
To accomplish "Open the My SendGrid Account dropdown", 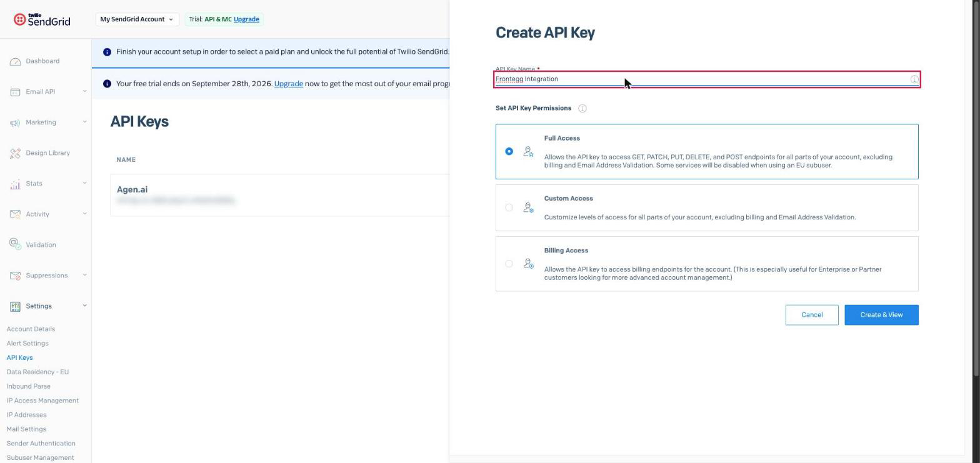I will point(137,19).
